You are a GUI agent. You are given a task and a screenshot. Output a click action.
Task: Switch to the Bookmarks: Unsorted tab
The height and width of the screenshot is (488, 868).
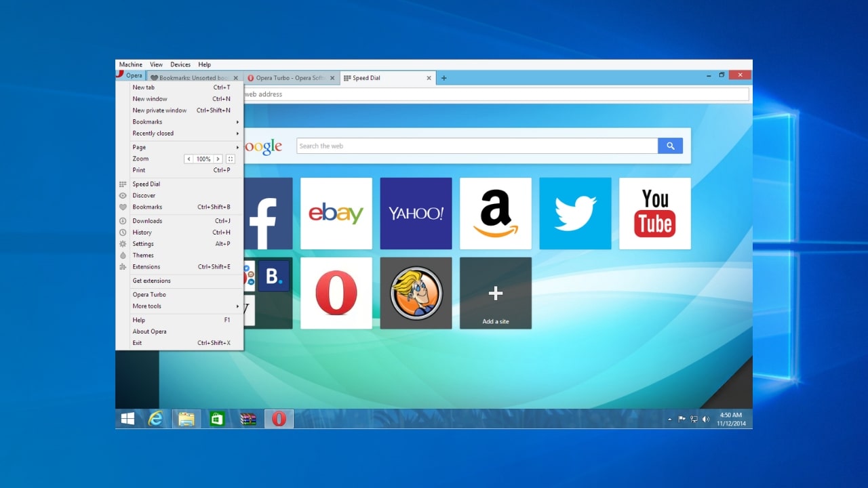pyautogui.click(x=194, y=78)
